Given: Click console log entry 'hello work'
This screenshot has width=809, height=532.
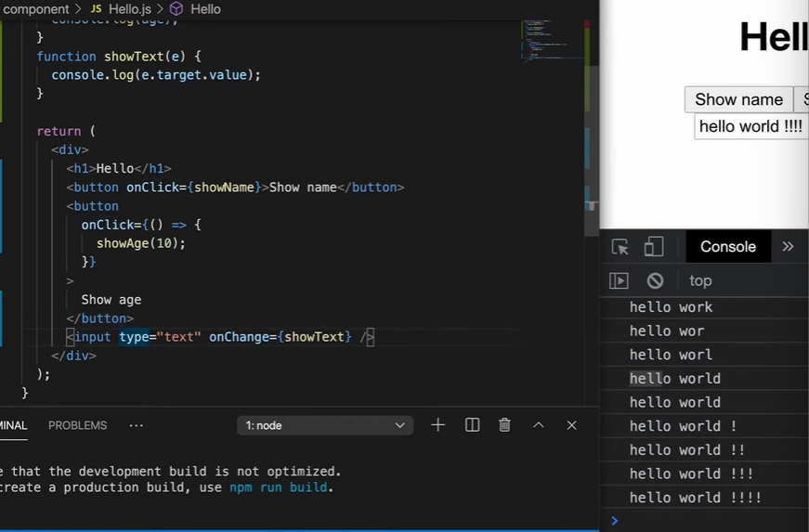Looking at the screenshot, I should click(671, 307).
